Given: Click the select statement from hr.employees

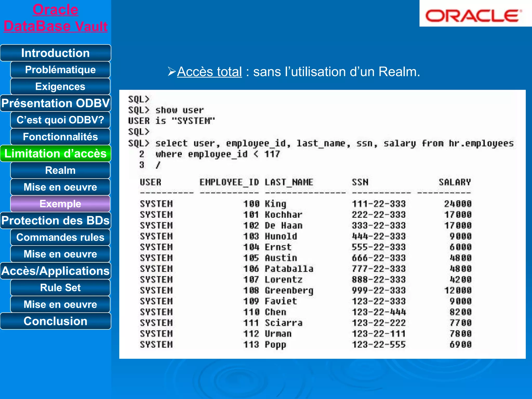Looking at the screenshot, I should point(321,143).
